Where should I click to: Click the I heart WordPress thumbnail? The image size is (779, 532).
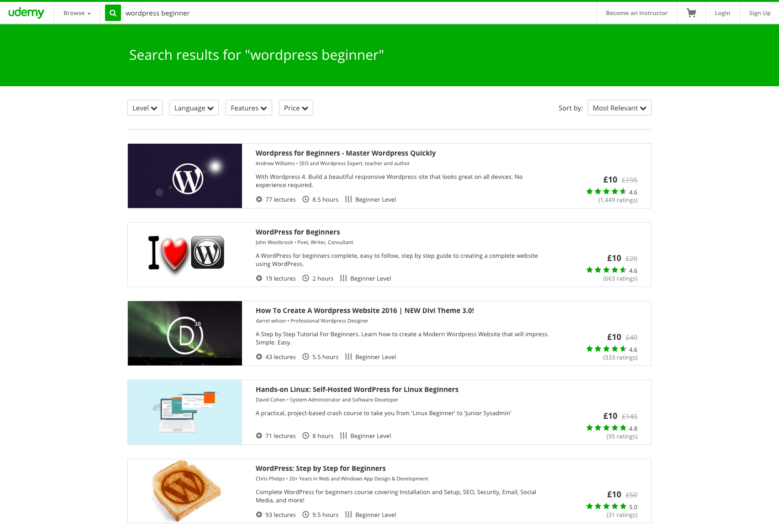point(185,255)
